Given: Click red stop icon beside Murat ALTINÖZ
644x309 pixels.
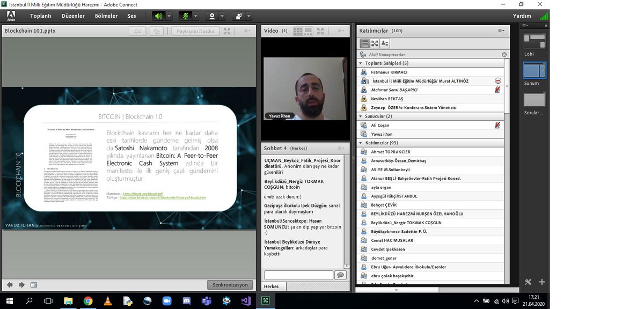Looking at the screenshot, I should (498, 81).
